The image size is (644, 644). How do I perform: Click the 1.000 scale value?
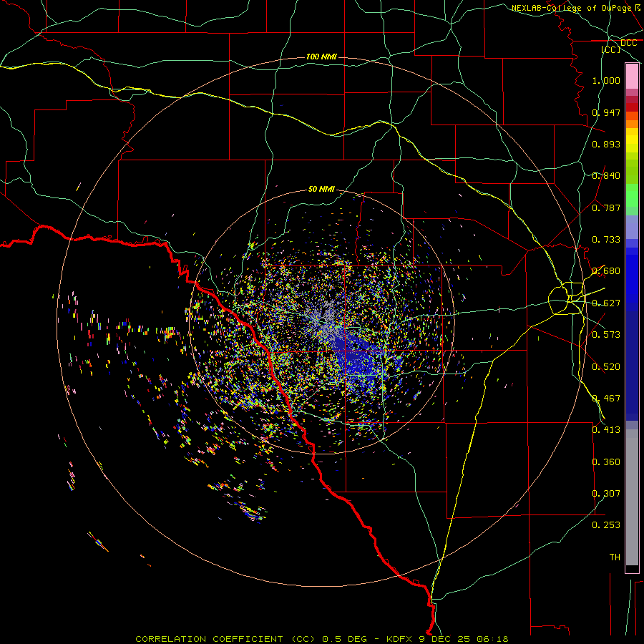click(x=606, y=80)
